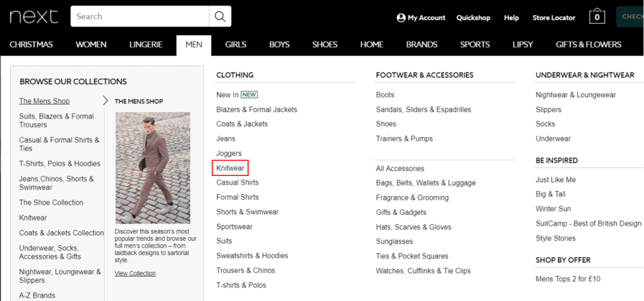Open the HOME menu tab
This screenshot has height=301, width=644.
(x=372, y=45)
